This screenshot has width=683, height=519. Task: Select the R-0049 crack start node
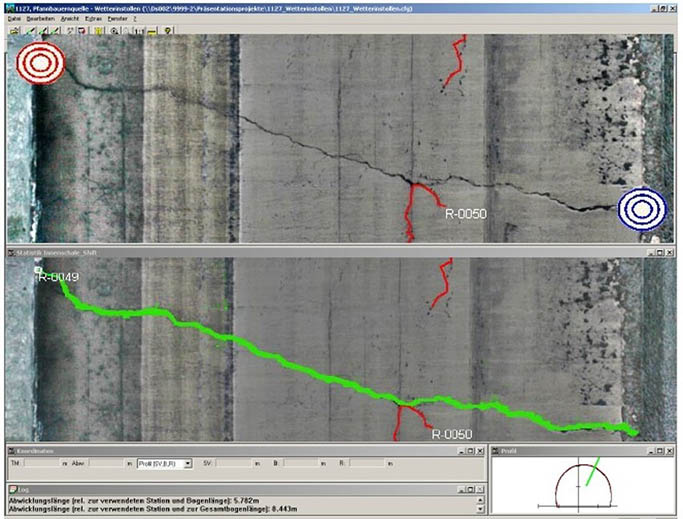click(x=38, y=270)
